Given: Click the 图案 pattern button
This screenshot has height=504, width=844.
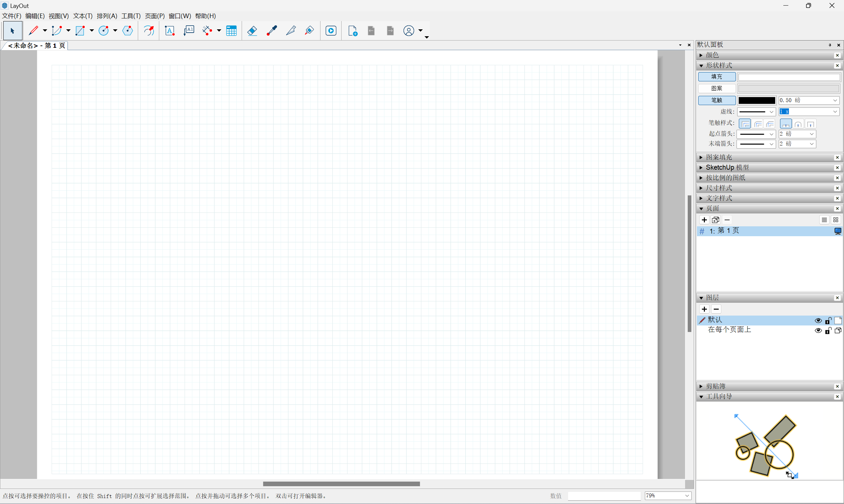Looking at the screenshot, I should pyautogui.click(x=716, y=89).
